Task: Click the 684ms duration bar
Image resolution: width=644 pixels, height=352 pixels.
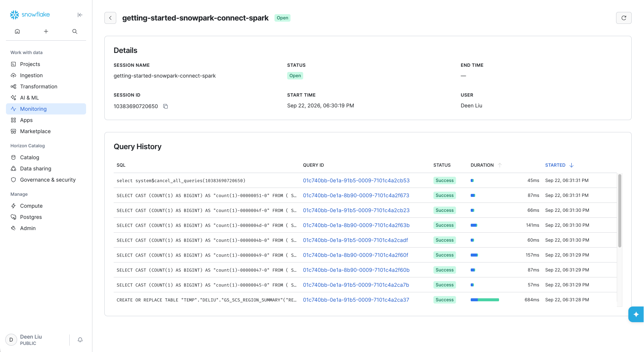Action: (x=485, y=300)
